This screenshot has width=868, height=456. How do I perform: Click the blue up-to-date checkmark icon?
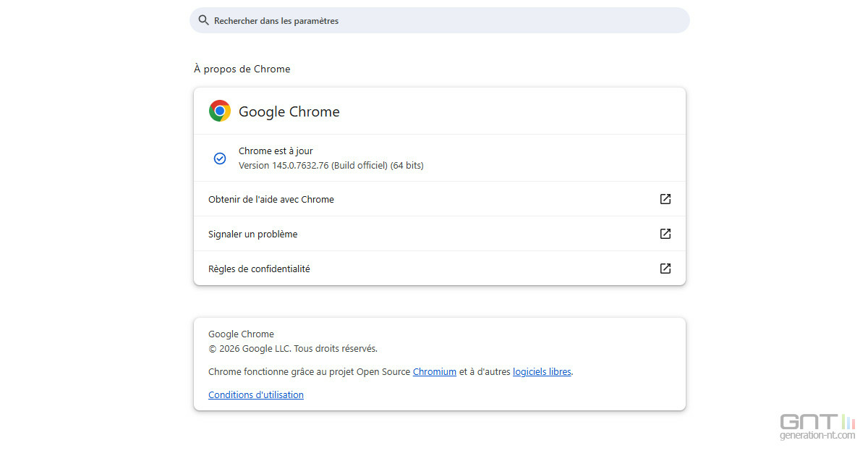pos(220,158)
